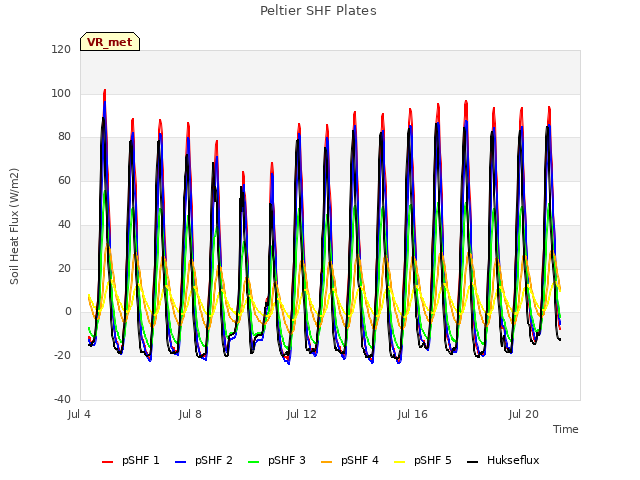Toggle the pSHF 4 legend label
640x480 pixels.
pos(360,460)
